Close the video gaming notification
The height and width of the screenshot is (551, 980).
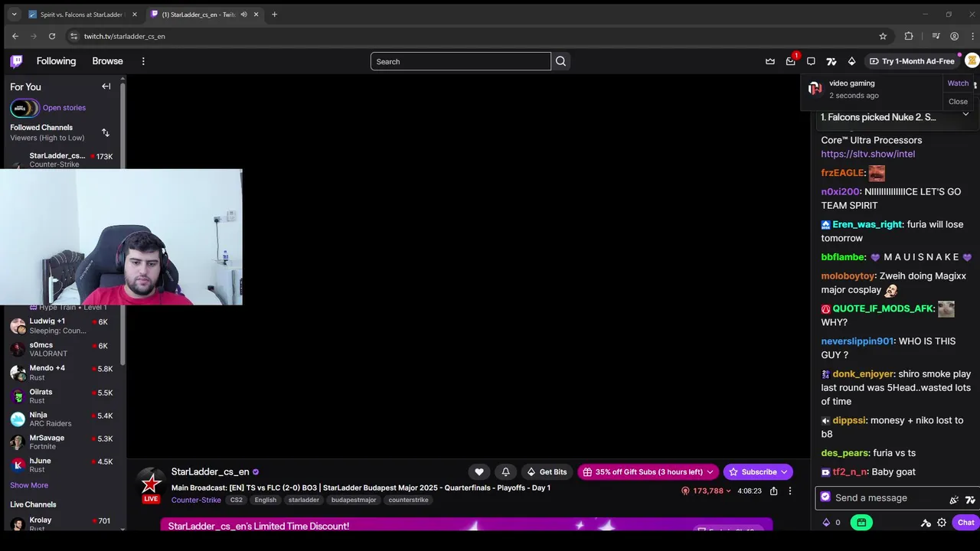coord(958,102)
